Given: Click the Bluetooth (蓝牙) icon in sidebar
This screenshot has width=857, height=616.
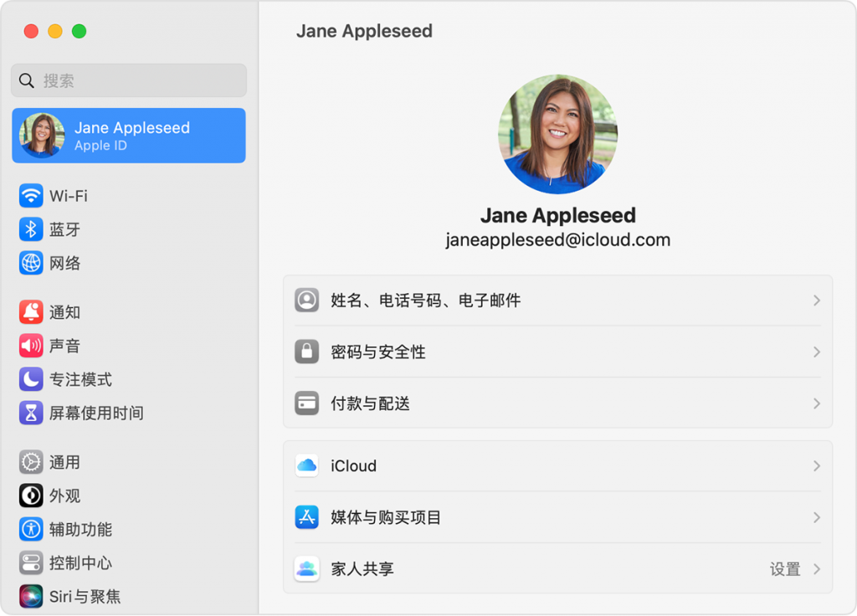Looking at the screenshot, I should point(31,229).
